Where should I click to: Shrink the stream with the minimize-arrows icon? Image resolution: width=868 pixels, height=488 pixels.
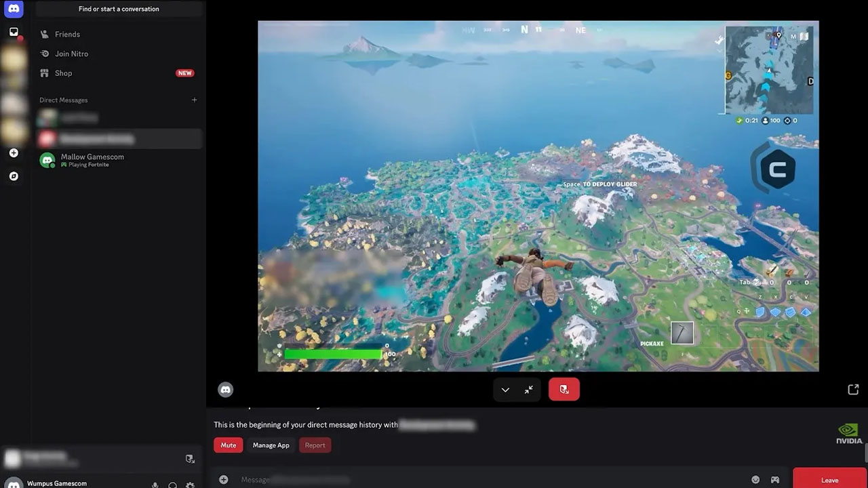(x=529, y=390)
